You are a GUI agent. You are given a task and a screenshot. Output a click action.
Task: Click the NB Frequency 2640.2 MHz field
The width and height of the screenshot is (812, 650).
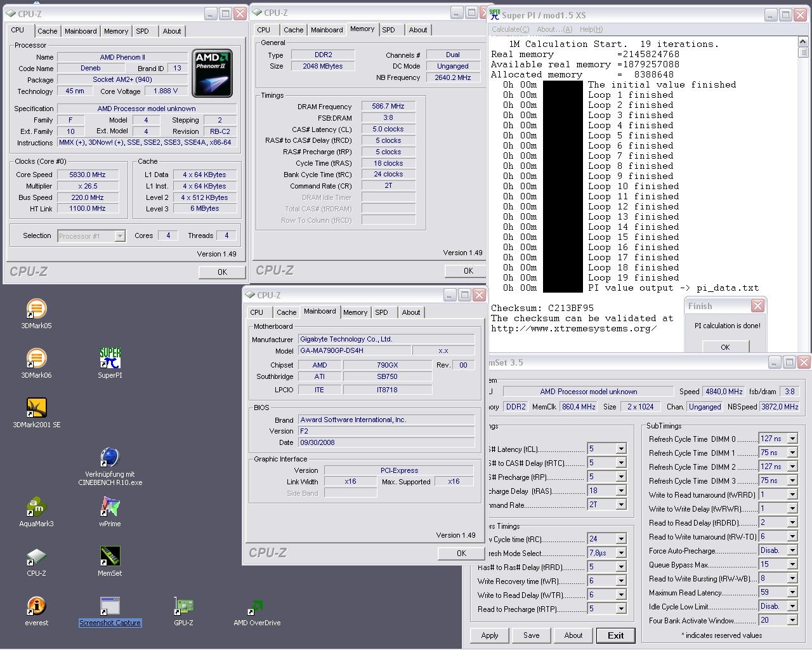pos(452,77)
